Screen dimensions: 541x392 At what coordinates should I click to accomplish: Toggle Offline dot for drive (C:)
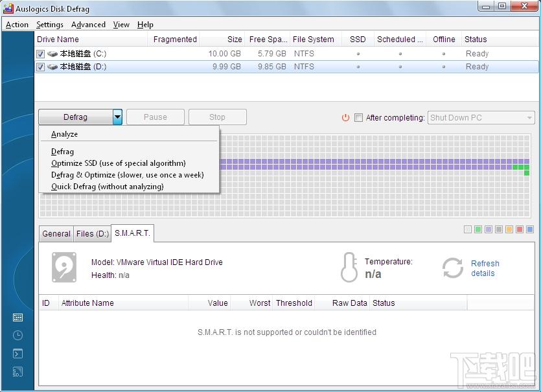(x=444, y=54)
